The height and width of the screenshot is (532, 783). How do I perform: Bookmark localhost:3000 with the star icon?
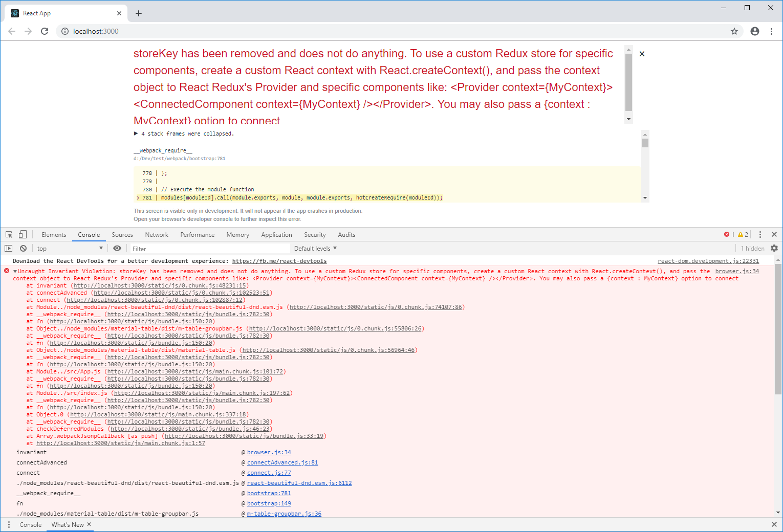pyautogui.click(x=735, y=31)
